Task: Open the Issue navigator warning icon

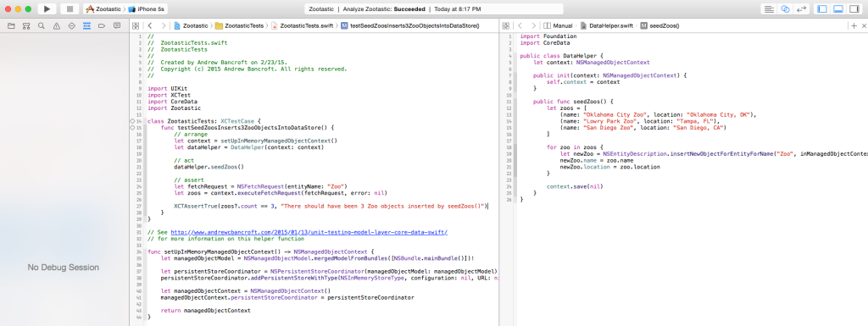Action: (57, 26)
